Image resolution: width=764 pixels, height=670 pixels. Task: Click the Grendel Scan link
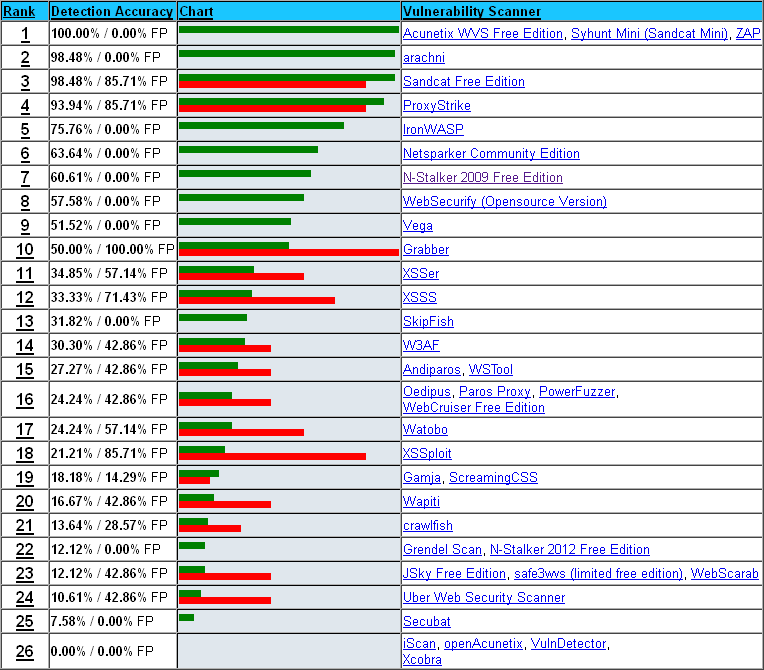[x=442, y=550]
